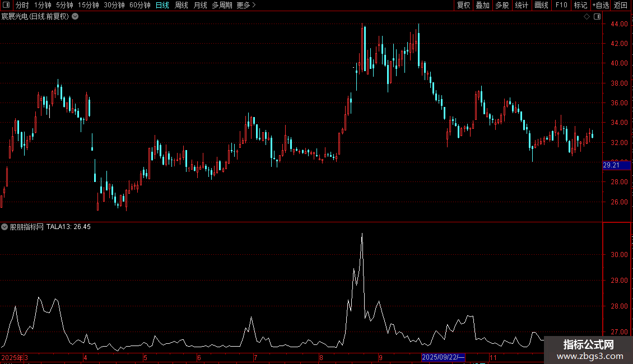Click the 30.00 indicator axis label
This screenshot has height=364, width=633.
(x=619, y=255)
